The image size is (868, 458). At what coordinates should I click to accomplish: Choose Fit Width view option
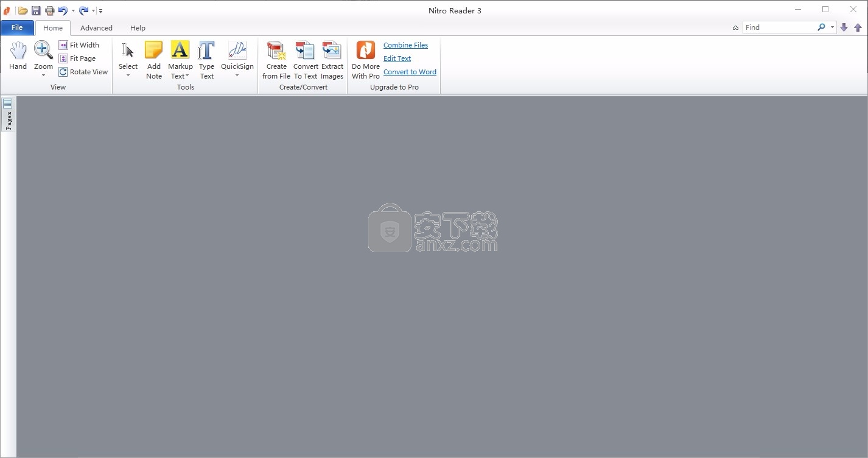coord(79,45)
